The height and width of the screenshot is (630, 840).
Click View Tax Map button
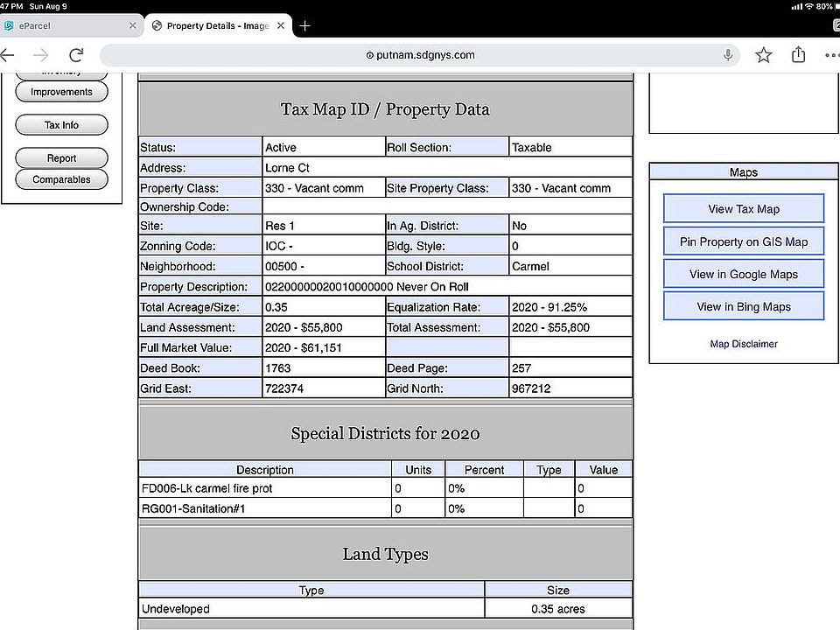[x=744, y=209]
